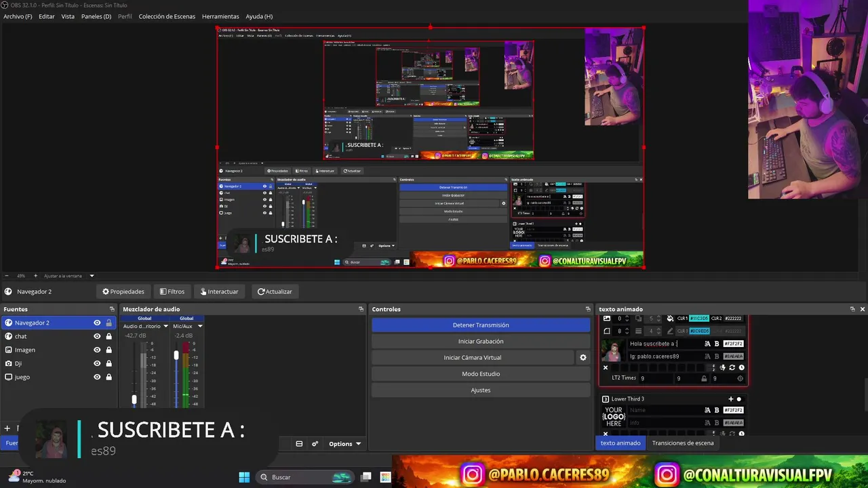Zoom in preview with plus icon

pyautogui.click(x=35, y=276)
